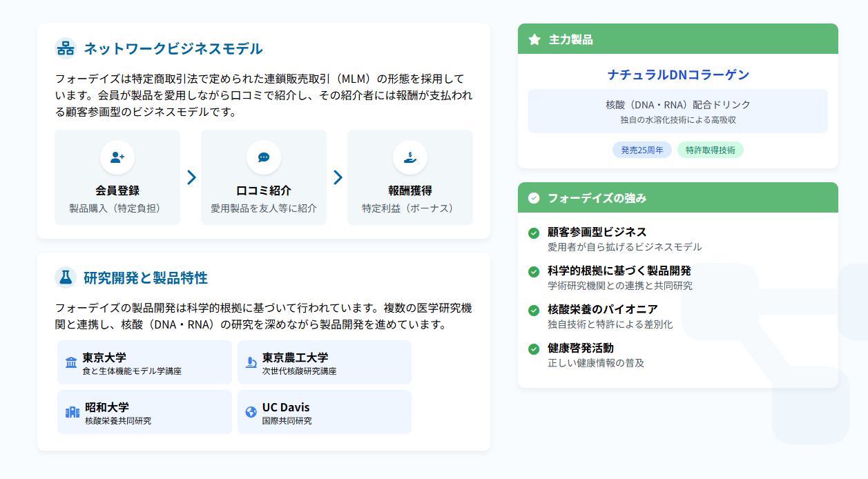This screenshot has height=479, width=868.
Task: Click the speech bubble icon above 口コミ紹介
Action: tap(264, 157)
